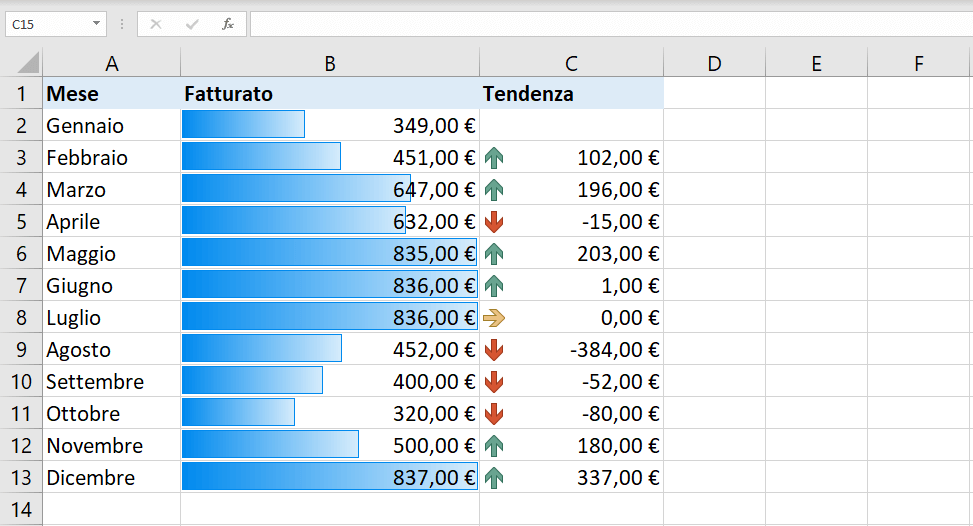
Task: Click the green up arrow in Dicembre row
Action: [494, 478]
